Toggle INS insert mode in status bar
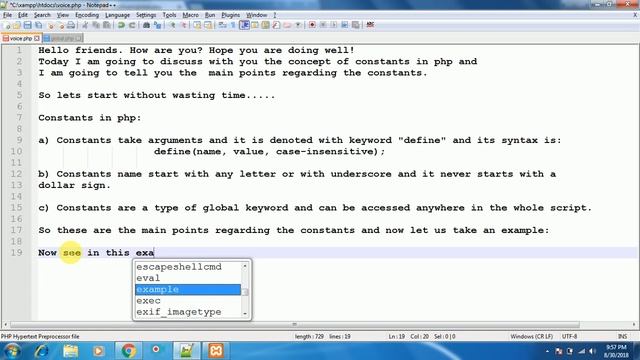The height and width of the screenshot is (360, 640). [x=622, y=336]
